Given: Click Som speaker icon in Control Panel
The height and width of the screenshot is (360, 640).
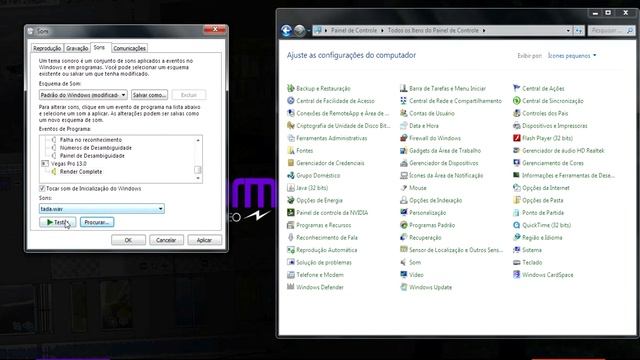Looking at the screenshot, I should 404,262.
